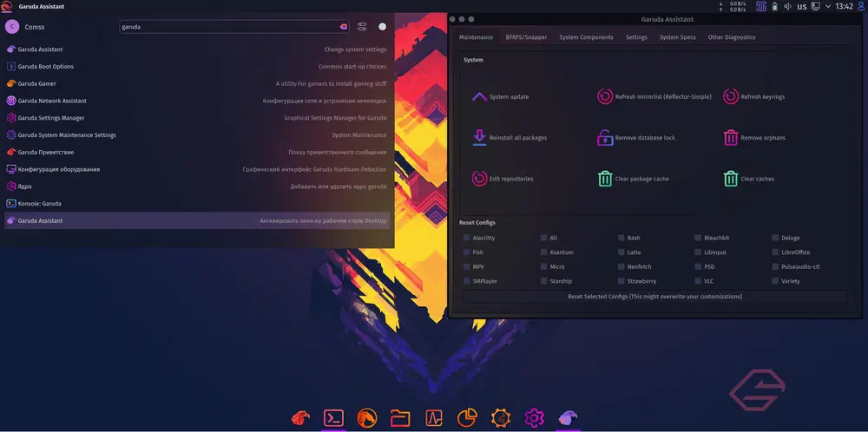
Task: Open the system monitor dock icon
Action: [x=434, y=417]
